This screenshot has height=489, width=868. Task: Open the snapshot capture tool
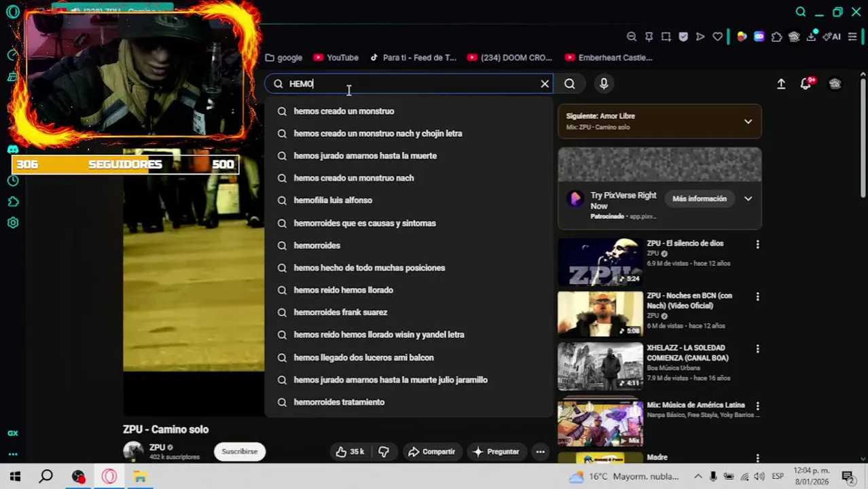(x=666, y=37)
